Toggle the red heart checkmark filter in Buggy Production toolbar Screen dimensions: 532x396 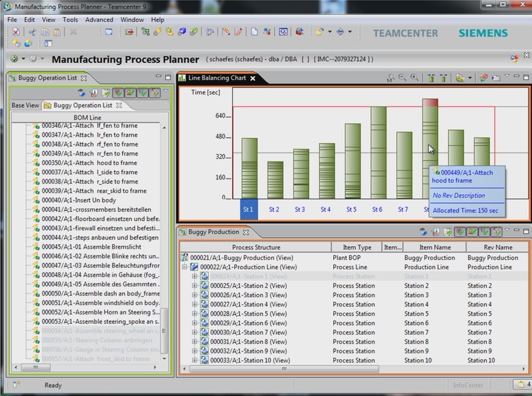460,232
